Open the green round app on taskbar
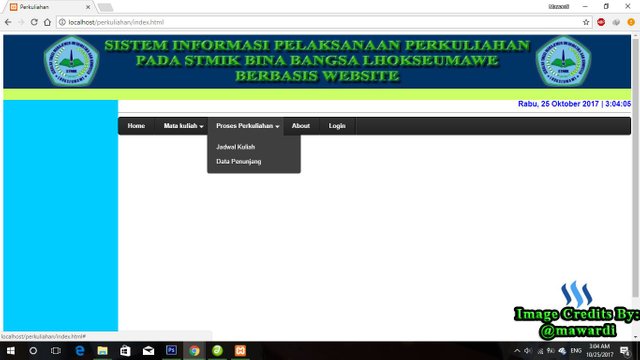Image resolution: width=640 pixels, height=360 pixels. 217,351
